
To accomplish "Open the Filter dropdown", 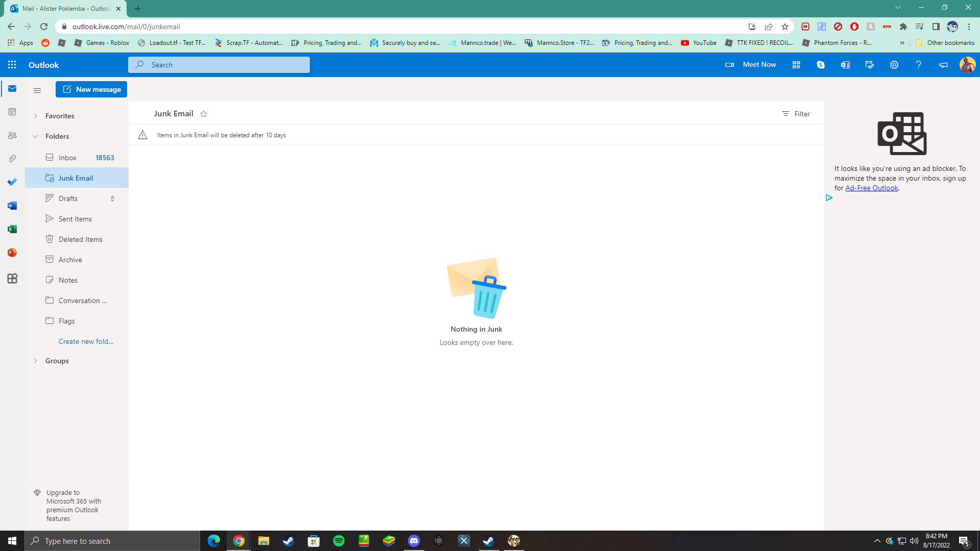I will coord(796,114).
